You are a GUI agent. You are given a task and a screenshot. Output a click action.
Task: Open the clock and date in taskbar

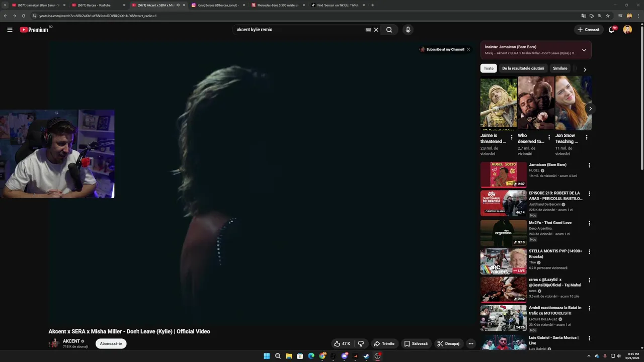[x=632, y=356]
